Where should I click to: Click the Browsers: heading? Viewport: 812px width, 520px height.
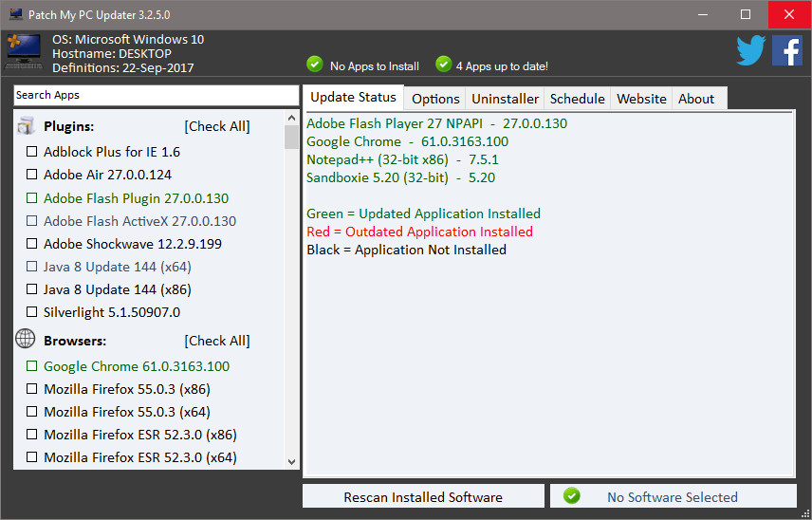[75, 341]
